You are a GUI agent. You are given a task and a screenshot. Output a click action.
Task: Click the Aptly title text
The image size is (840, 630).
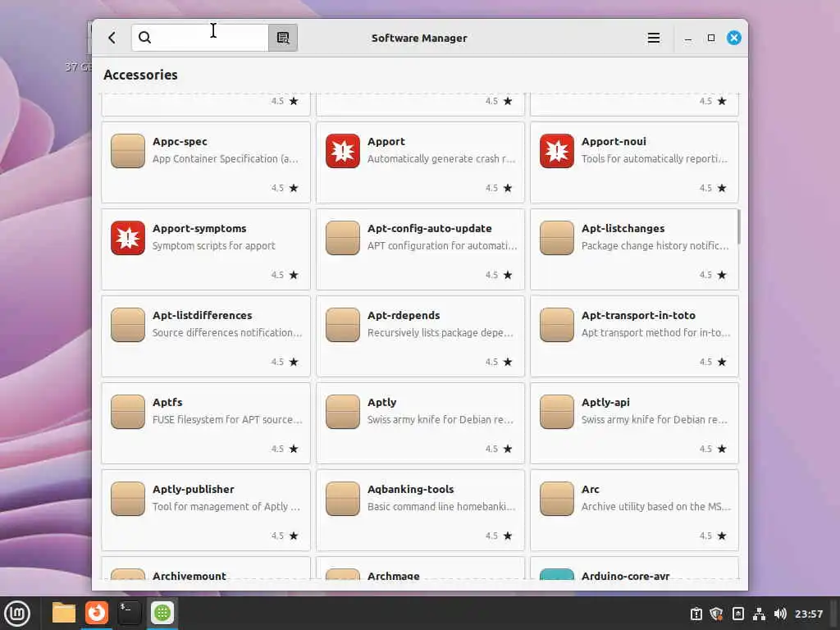pyautogui.click(x=382, y=402)
